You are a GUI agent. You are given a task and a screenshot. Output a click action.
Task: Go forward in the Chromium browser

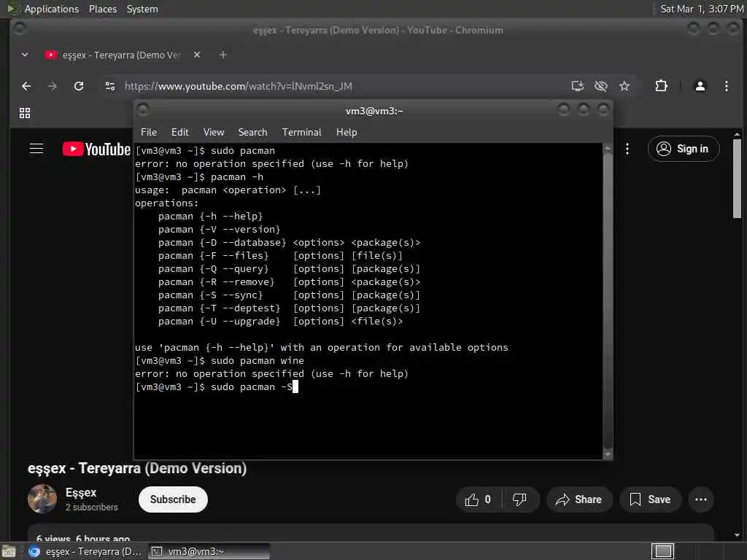pyautogui.click(x=53, y=86)
